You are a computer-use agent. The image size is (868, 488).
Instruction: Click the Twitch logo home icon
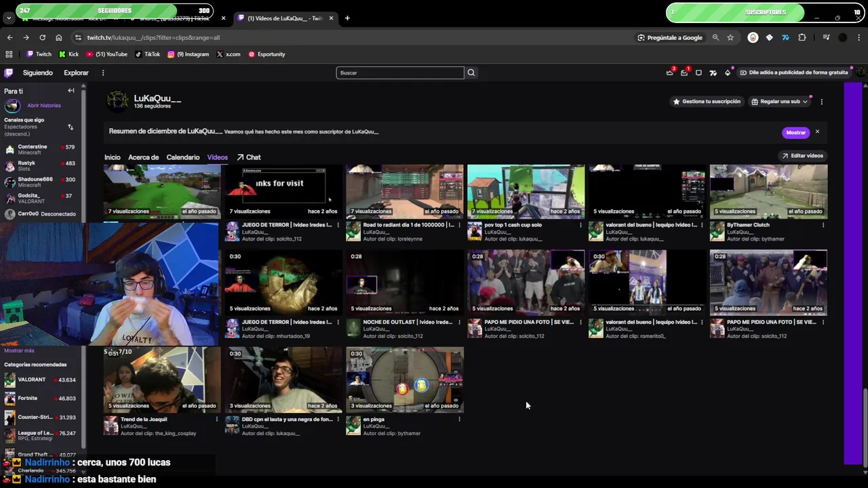click(x=8, y=73)
